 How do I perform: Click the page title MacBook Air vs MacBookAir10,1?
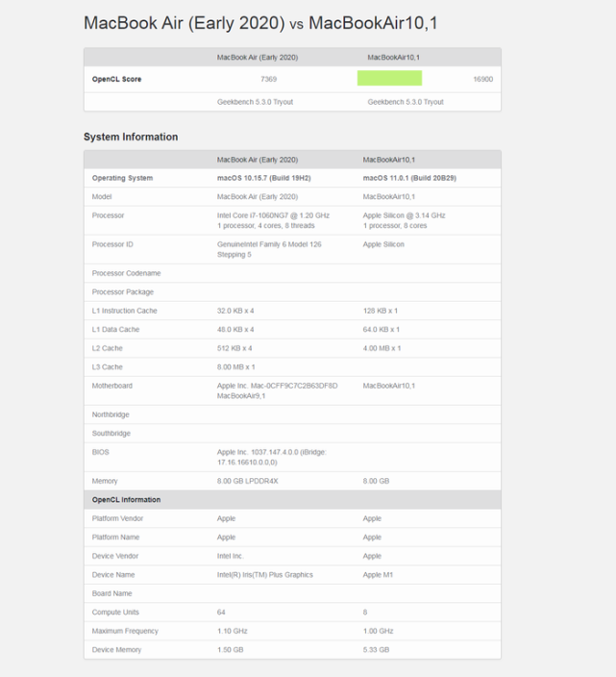(x=260, y=23)
